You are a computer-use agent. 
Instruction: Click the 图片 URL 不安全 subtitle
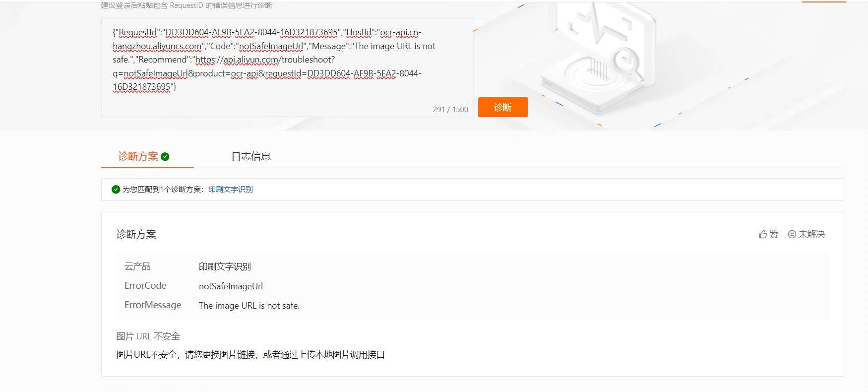coord(148,336)
